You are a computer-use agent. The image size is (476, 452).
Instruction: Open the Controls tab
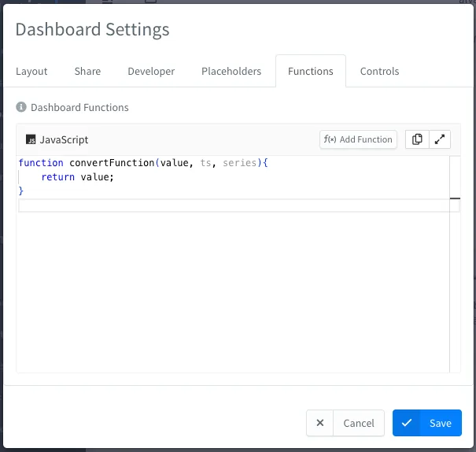tap(379, 72)
